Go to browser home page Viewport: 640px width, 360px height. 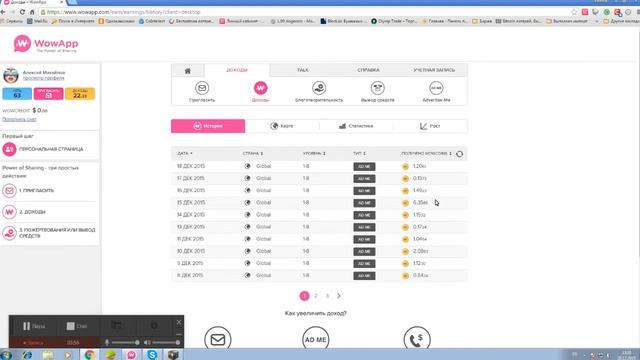click(x=32, y=12)
